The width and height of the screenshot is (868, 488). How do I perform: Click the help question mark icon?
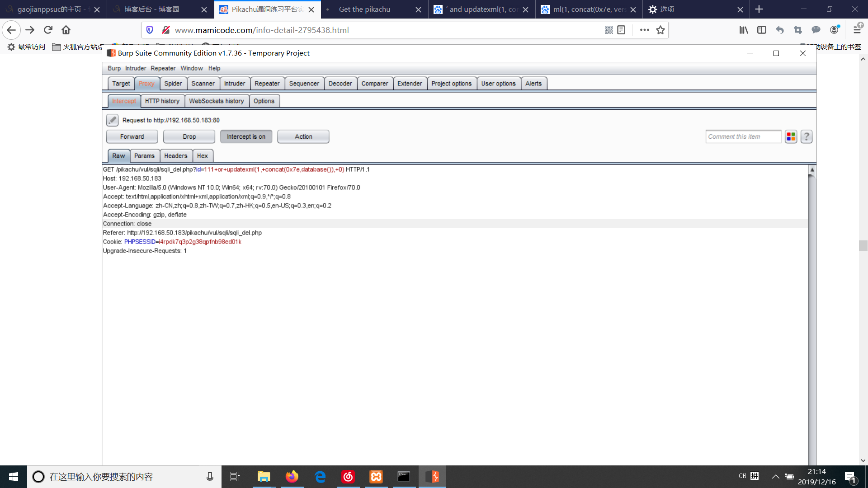(807, 136)
